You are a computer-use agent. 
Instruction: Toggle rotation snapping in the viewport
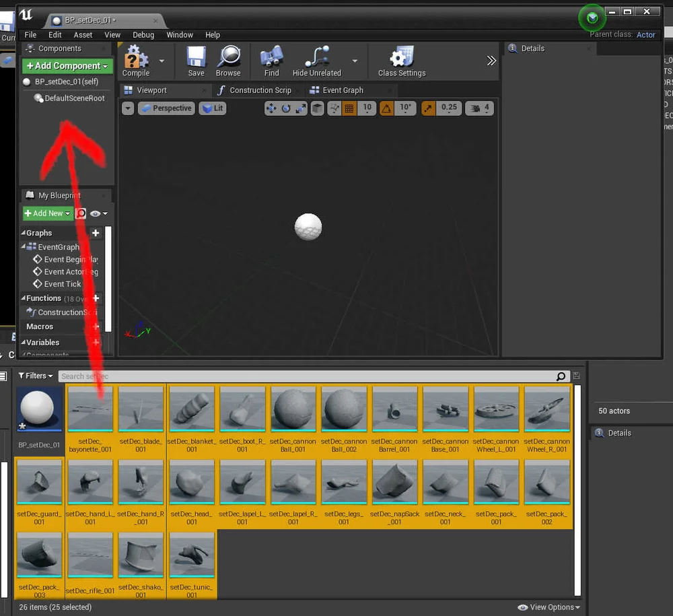point(386,108)
